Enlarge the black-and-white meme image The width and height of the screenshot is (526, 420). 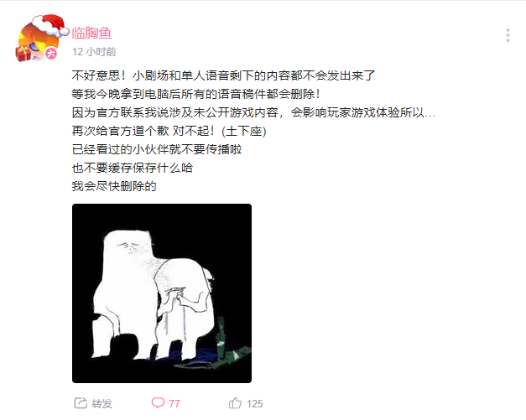162,293
